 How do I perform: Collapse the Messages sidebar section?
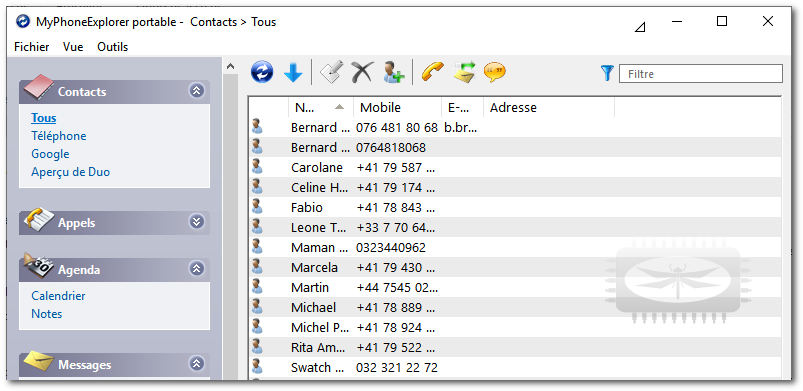click(197, 363)
